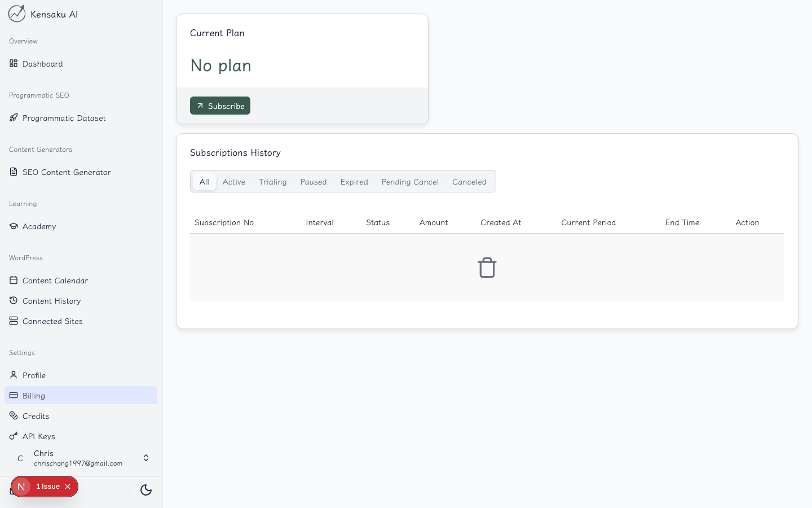The width and height of the screenshot is (812, 508).
Task: Expand the Chris account switcher chevron
Action: [146, 458]
